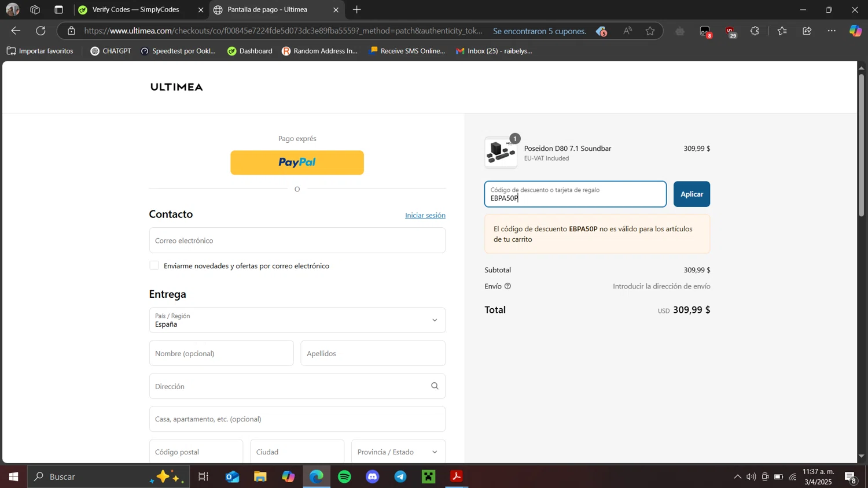Click the shipping info help icon
Viewport: 868px width, 488px height.
point(507,286)
